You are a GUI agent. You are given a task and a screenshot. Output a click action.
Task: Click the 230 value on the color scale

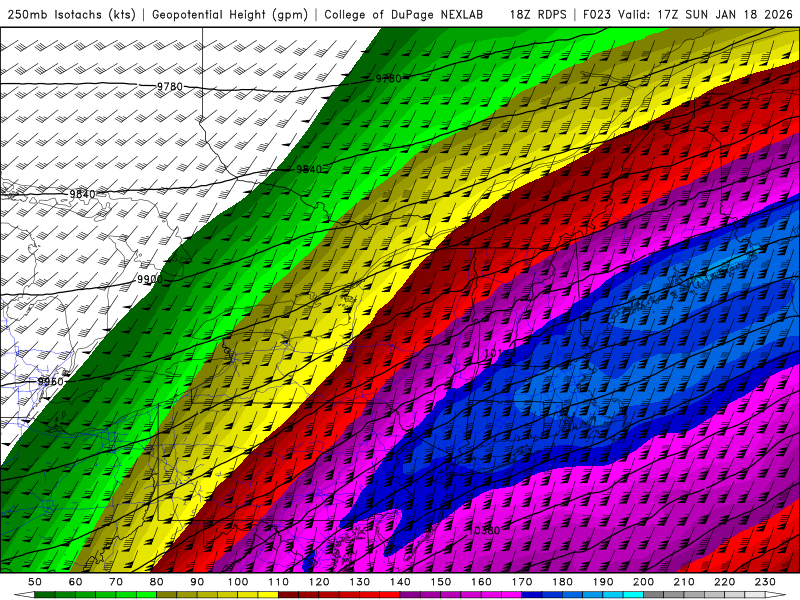pos(765,582)
